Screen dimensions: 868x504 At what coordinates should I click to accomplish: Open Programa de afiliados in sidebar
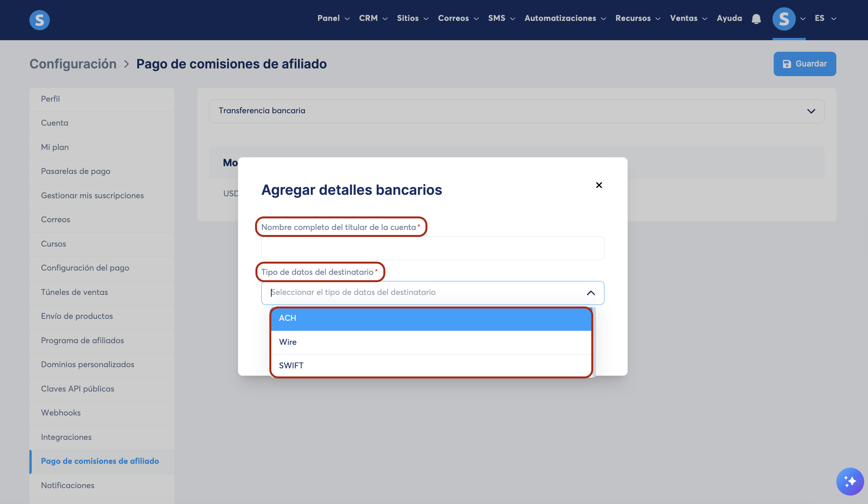click(x=82, y=341)
